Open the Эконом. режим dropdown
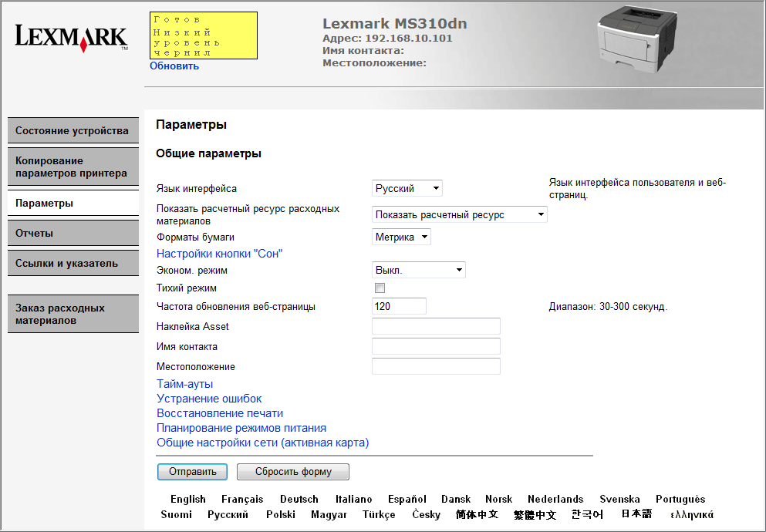Viewport: 766px width, 532px height. (419, 270)
